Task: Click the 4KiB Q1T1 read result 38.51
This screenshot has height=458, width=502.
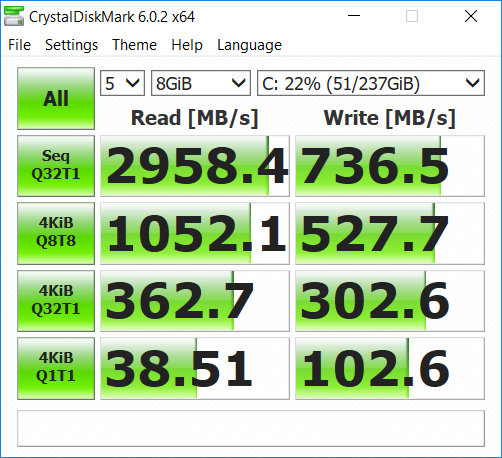Action: click(195, 368)
